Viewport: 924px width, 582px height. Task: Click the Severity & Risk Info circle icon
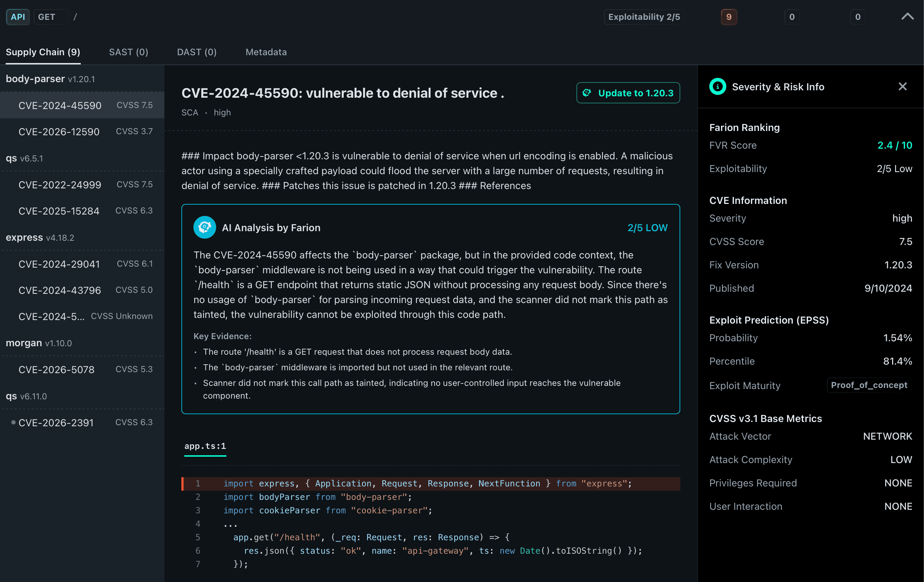[717, 87]
